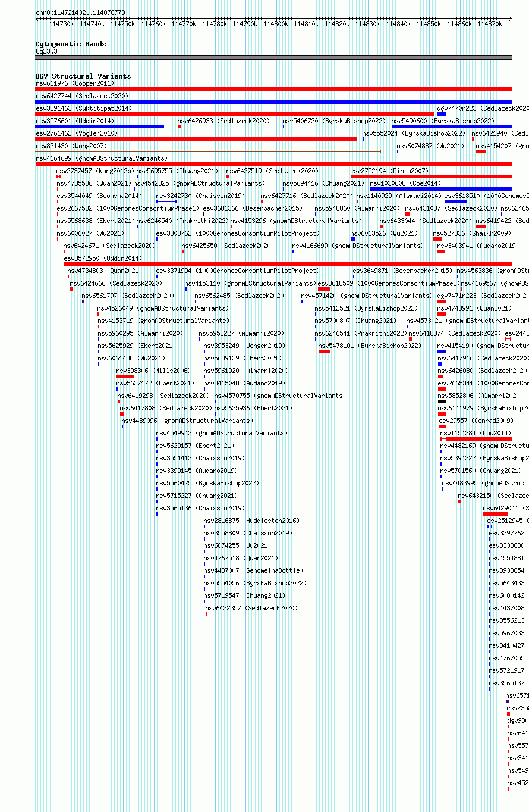The height and width of the screenshot is (812, 529).
Task: Select nsv6561797 (Sedlazeck2020) label
Action: tap(128, 296)
